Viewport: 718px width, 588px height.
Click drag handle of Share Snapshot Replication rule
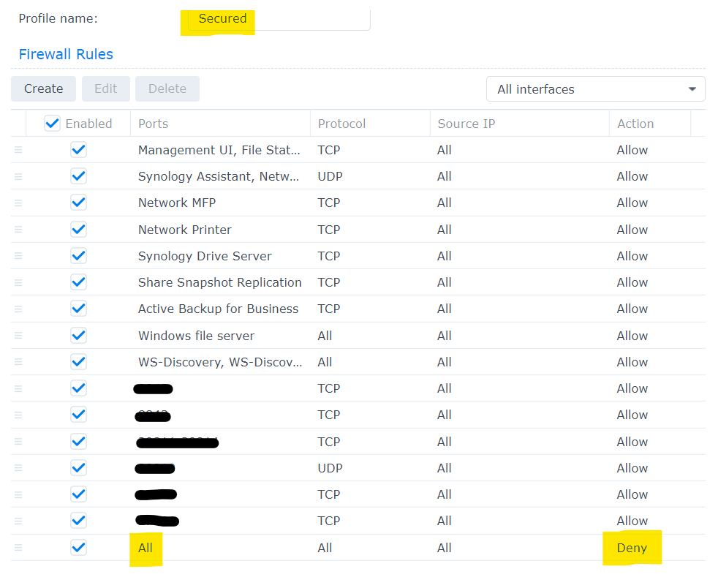[x=18, y=282]
